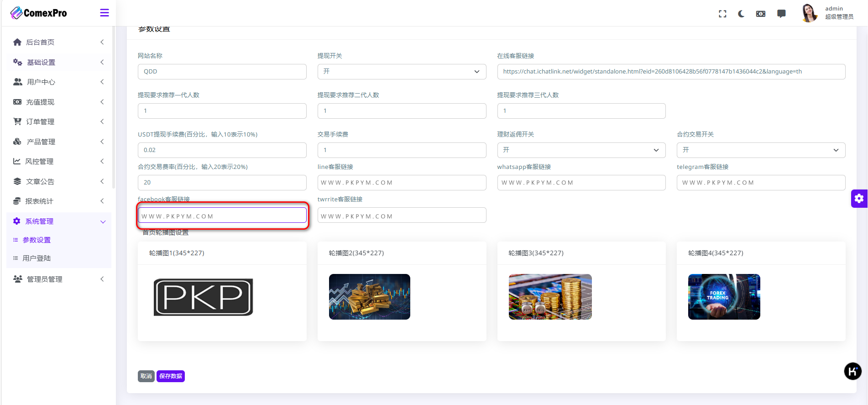Select 参数设置 submenu item
Image resolution: width=868 pixels, height=405 pixels.
[x=37, y=240]
